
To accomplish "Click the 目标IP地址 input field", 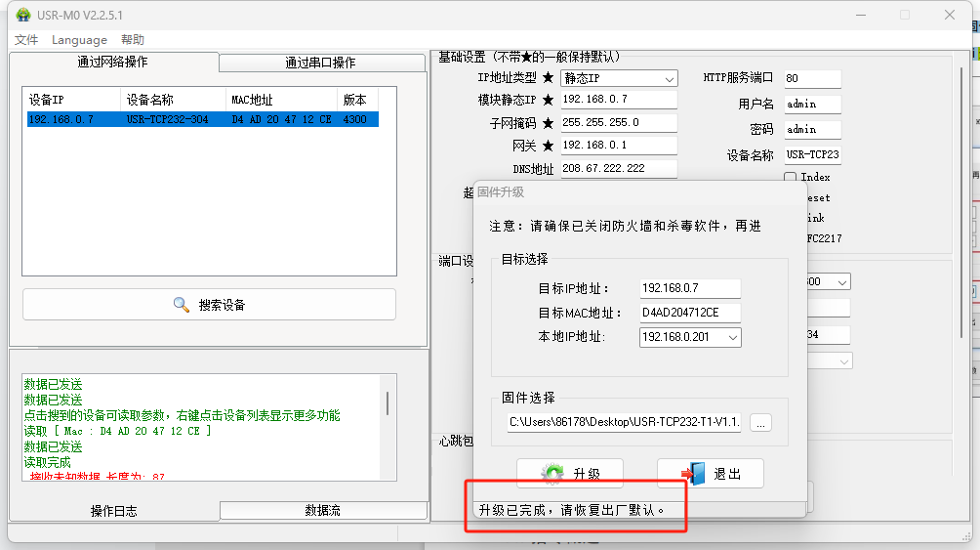I will [x=689, y=288].
